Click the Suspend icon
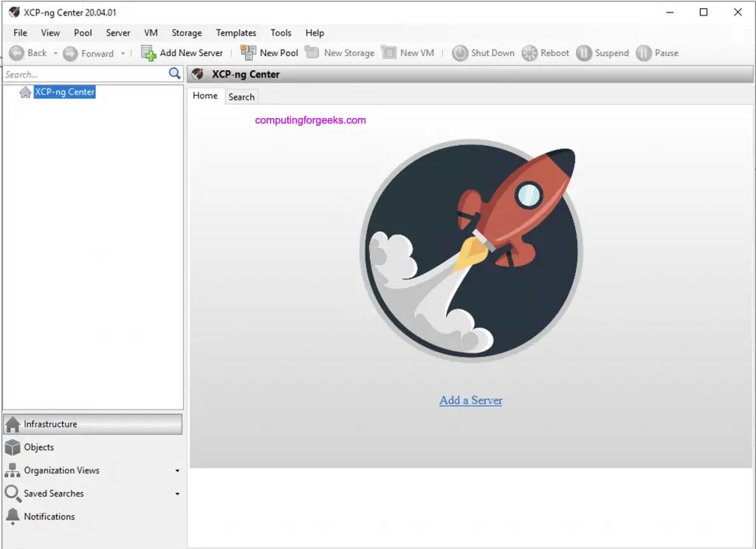Screen dimensions: 756x549 tap(584, 53)
